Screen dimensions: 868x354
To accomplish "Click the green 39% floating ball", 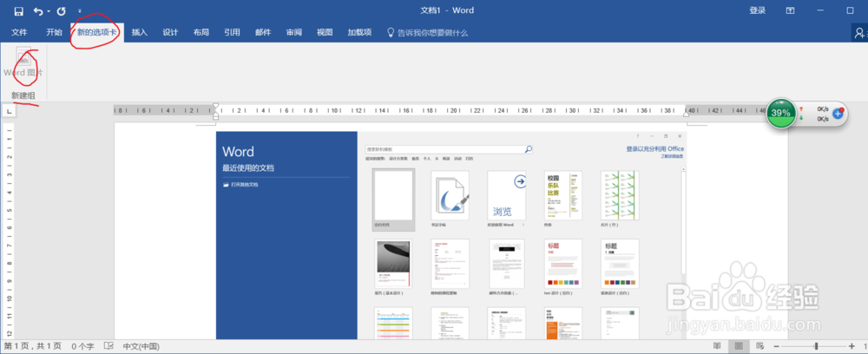I will pos(780,113).
